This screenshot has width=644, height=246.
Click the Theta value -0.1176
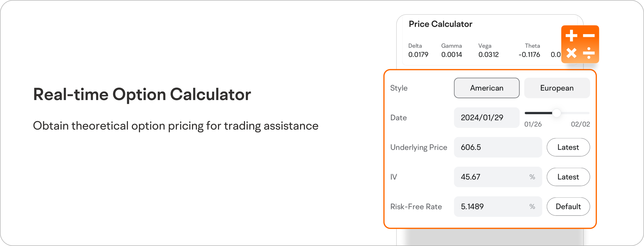click(x=529, y=55)
